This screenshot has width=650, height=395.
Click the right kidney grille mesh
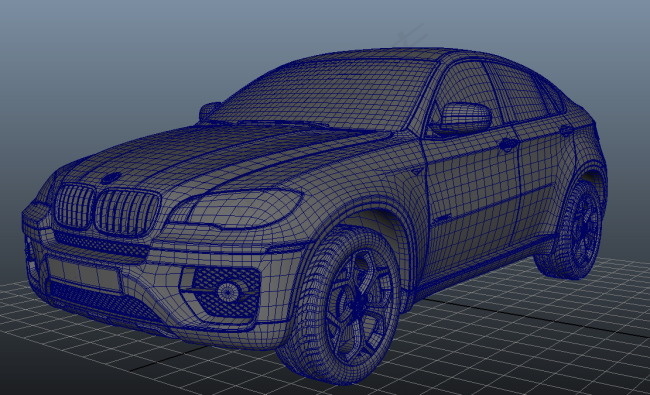tap(127, 213)
